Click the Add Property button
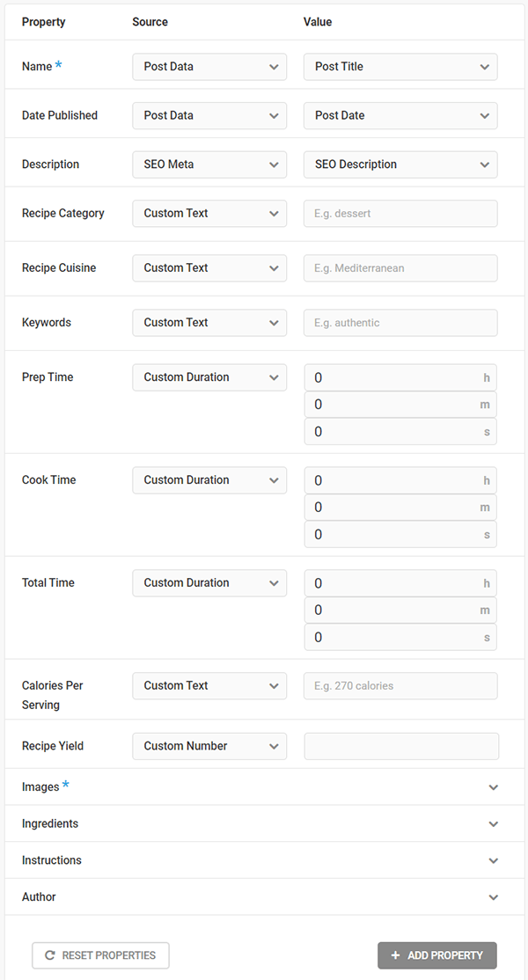 (437, 955)
